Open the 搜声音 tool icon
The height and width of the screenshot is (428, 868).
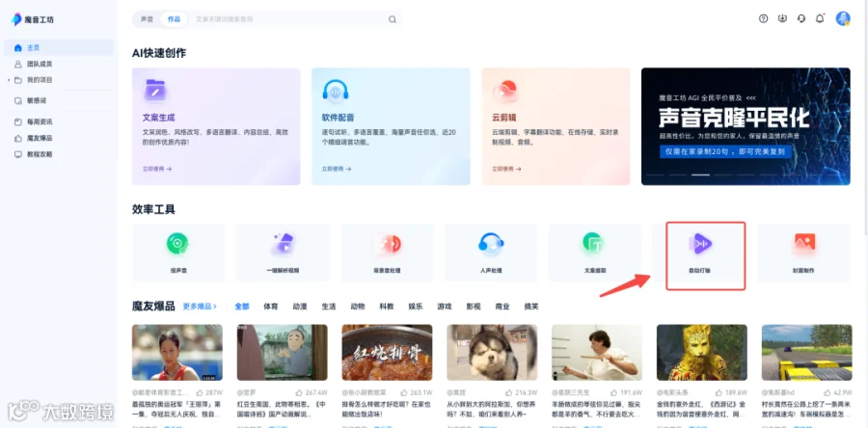click(178, 243)
